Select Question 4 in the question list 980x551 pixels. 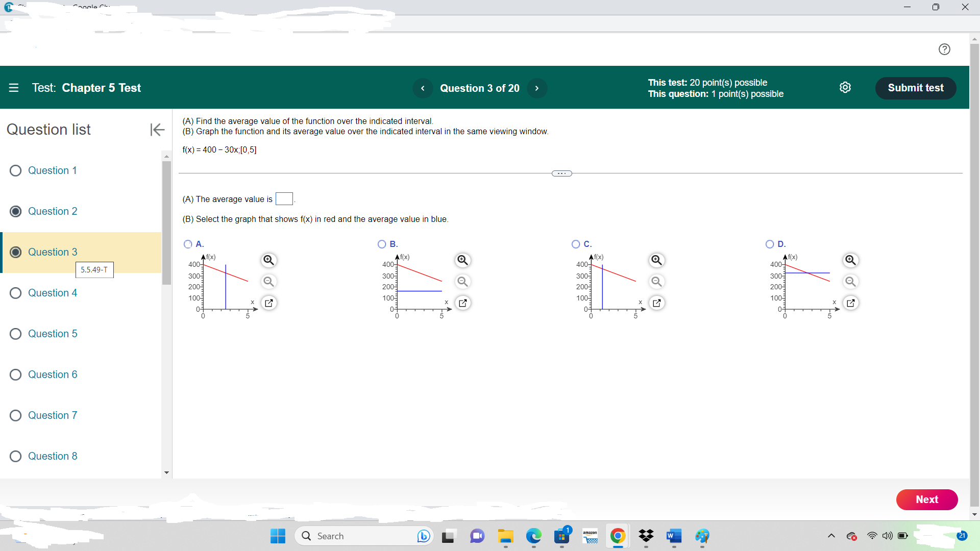(x=53, y=293)
